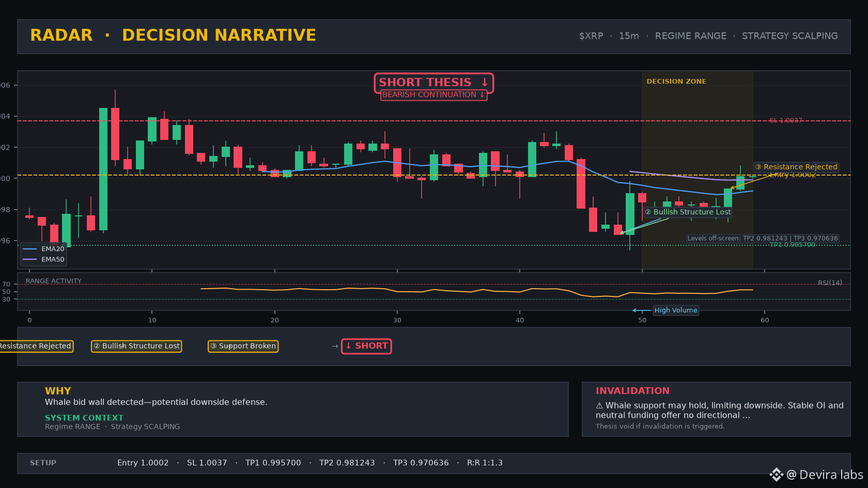
Task: Click 'Entry 1.0002' in the Setup bar
Action: 143,463
